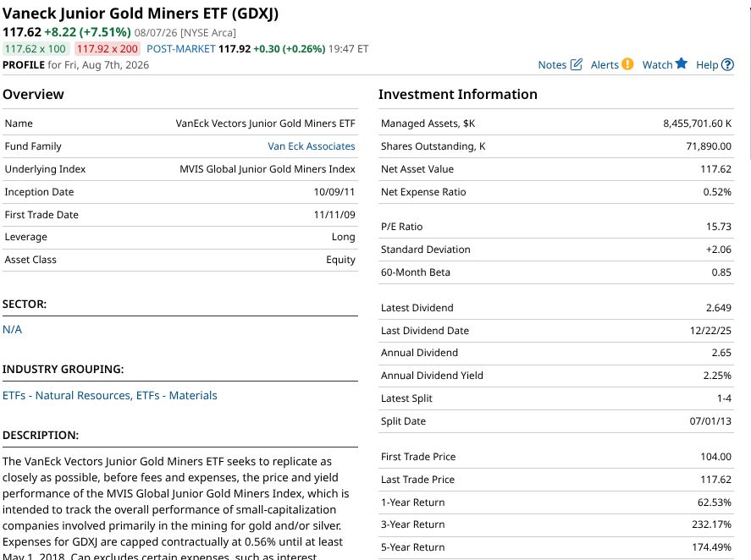Click the Watch star icon
The width and height of the screenshot is (751, 560).
(x=682, y=63)
